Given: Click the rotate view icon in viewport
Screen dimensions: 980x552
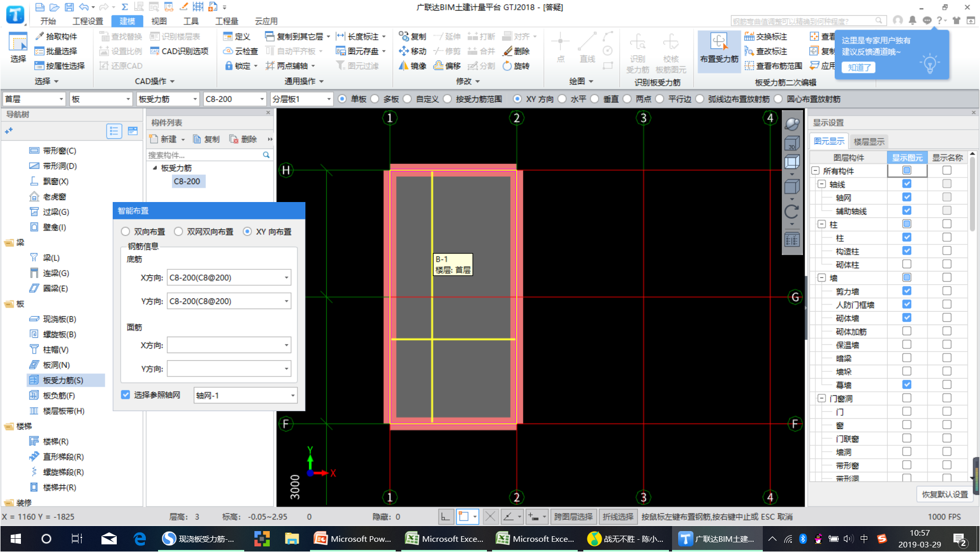Looking at the screenshot, I should 792,211.
